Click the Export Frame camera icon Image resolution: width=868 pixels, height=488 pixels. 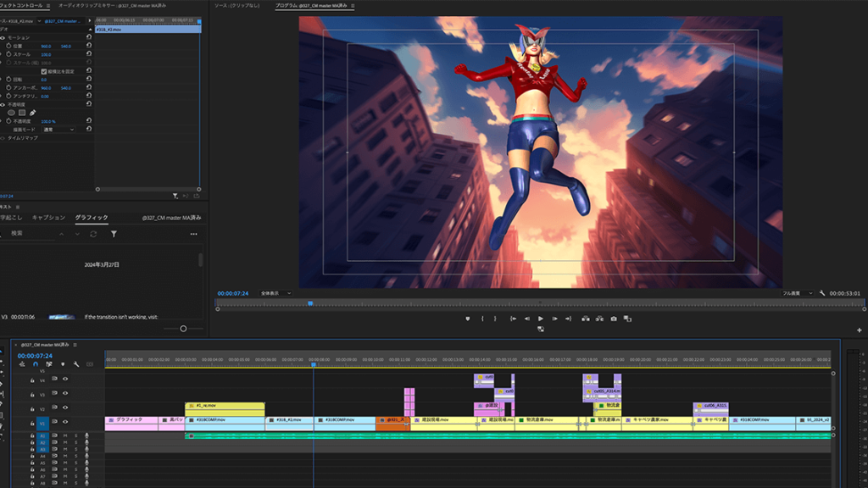(614, 319)
